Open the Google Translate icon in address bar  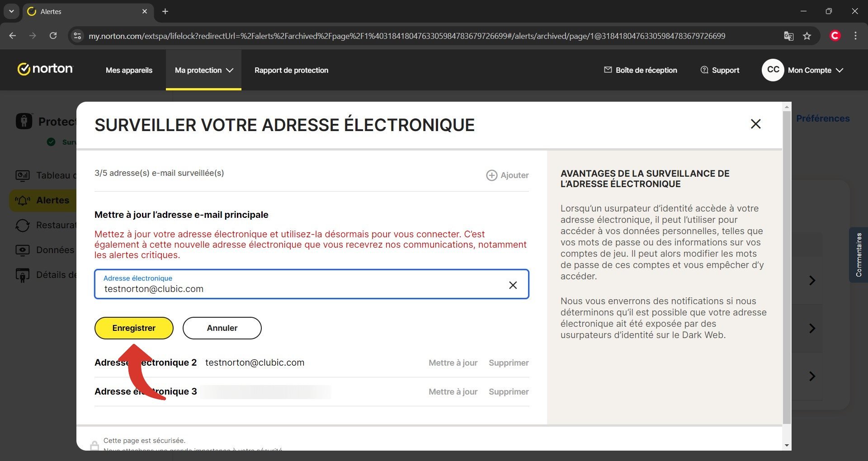(788, 36)
